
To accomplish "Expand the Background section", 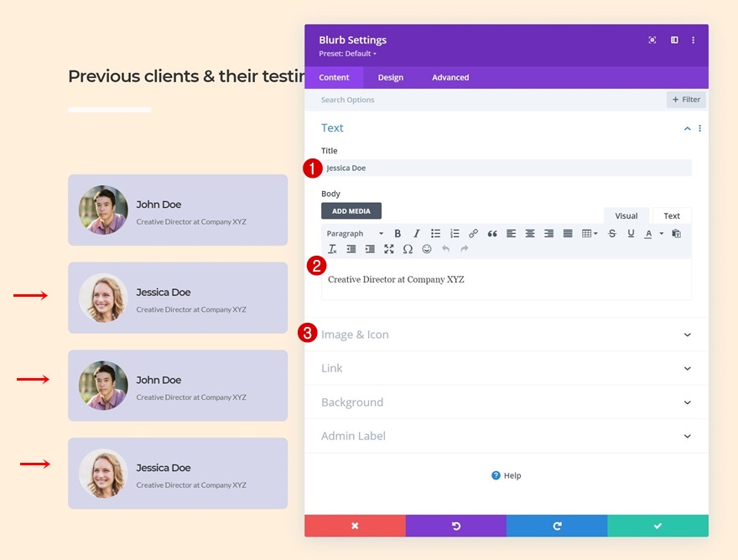I will click(507, 402).
